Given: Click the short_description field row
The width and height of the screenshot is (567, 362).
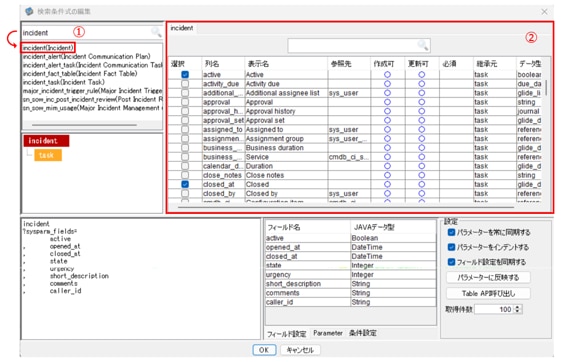Looking at the screenshot, I should coord(350,284).
